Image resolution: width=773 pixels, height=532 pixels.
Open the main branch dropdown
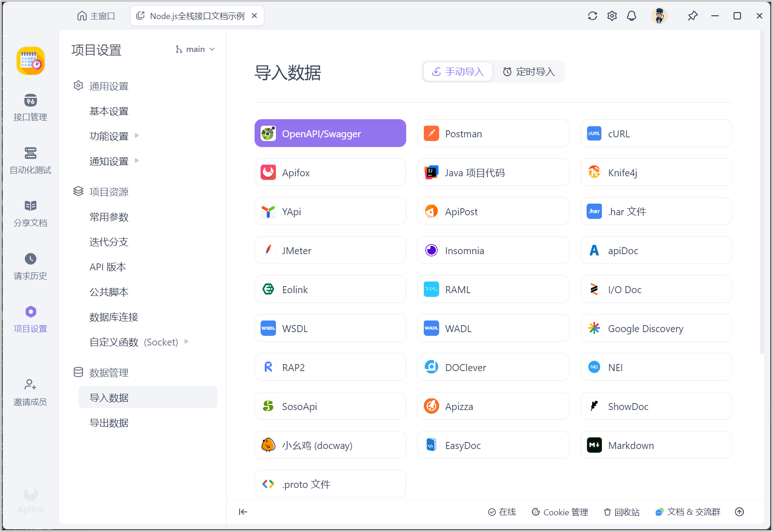[195, 49]
